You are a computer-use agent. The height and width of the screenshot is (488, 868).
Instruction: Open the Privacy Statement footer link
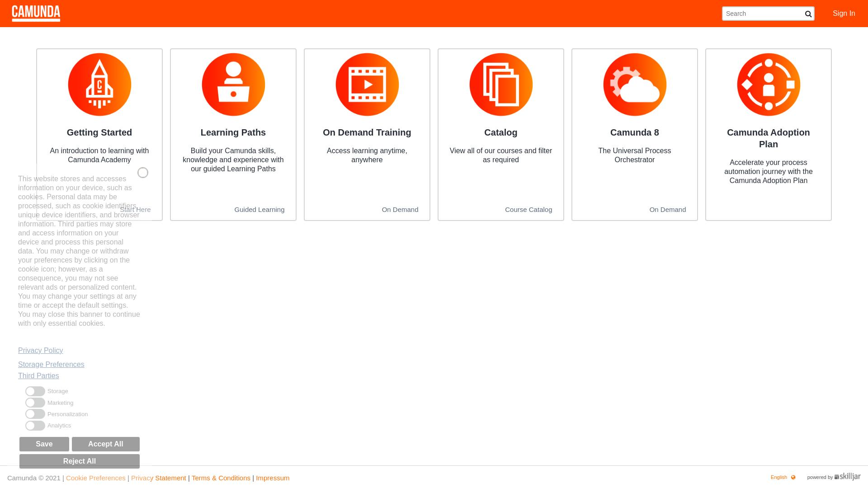pos(158,478)
